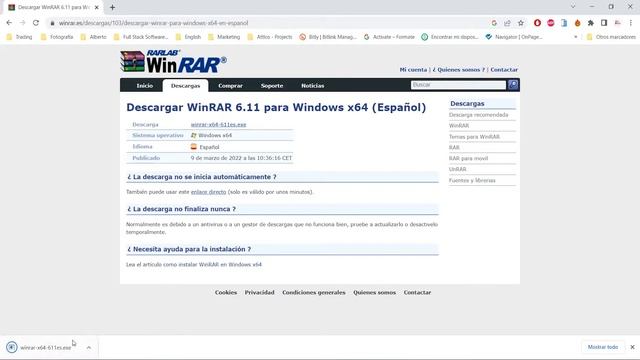Close the Descargar WinRAR 6.11 tab
This screenshot has width=640, height=360.
tap(97, 7)
